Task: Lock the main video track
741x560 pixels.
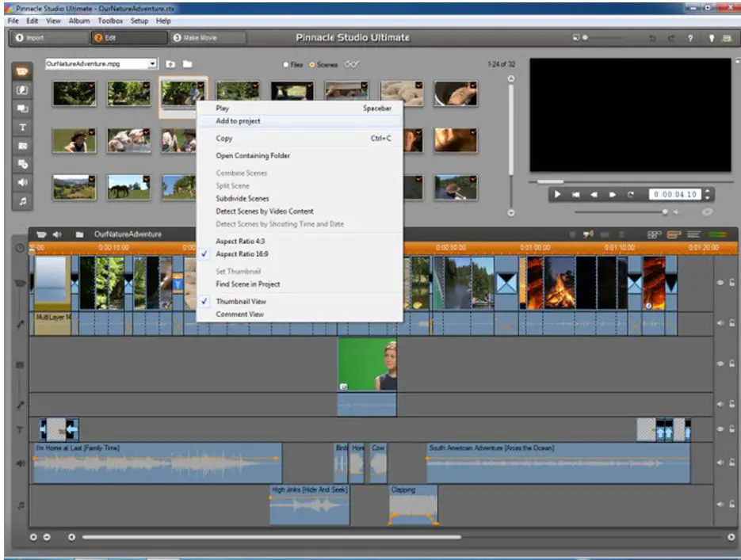Action: [x=731, y=282]
